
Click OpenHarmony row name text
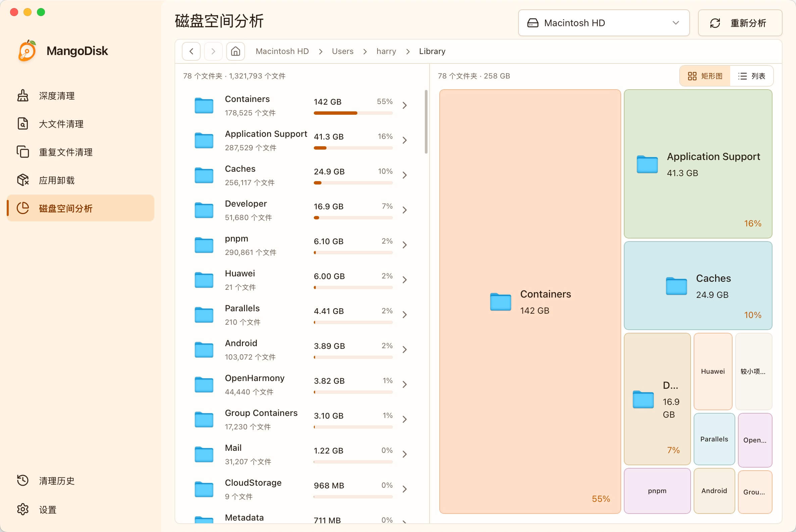(x=255, y=378)
